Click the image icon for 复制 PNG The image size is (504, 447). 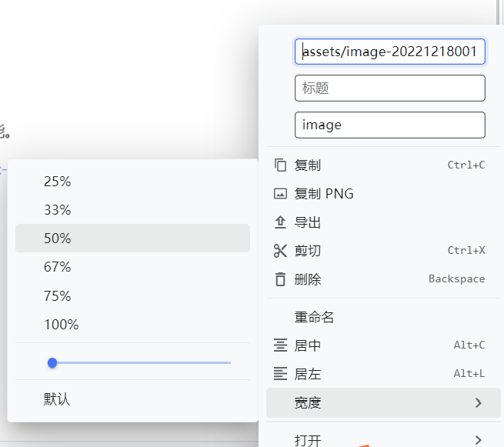[280, 194]
